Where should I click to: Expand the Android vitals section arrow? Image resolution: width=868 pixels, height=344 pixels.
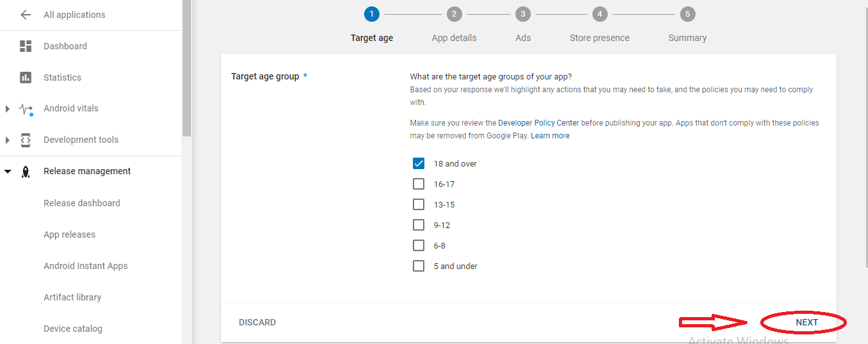pos(8,109)
